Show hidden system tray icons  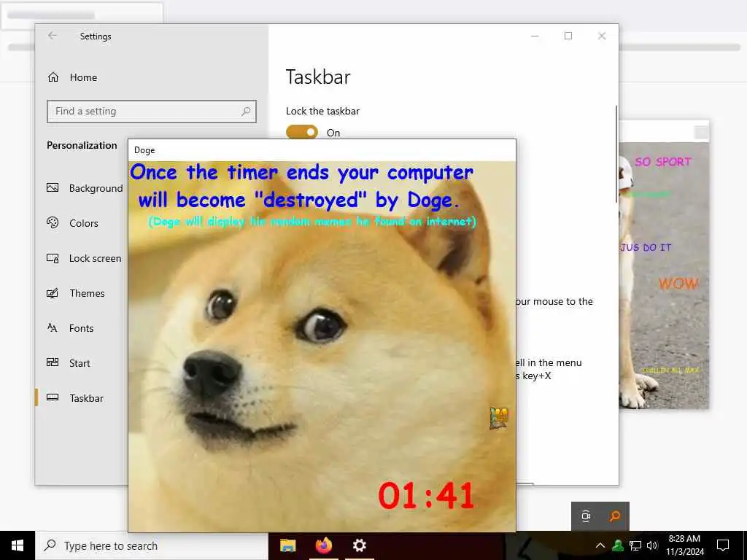point(600,545)
